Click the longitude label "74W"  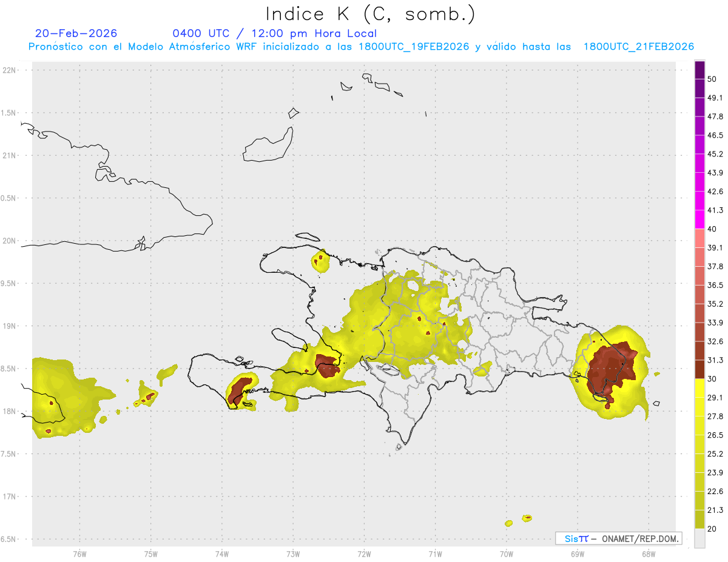[x=221, y=553]
